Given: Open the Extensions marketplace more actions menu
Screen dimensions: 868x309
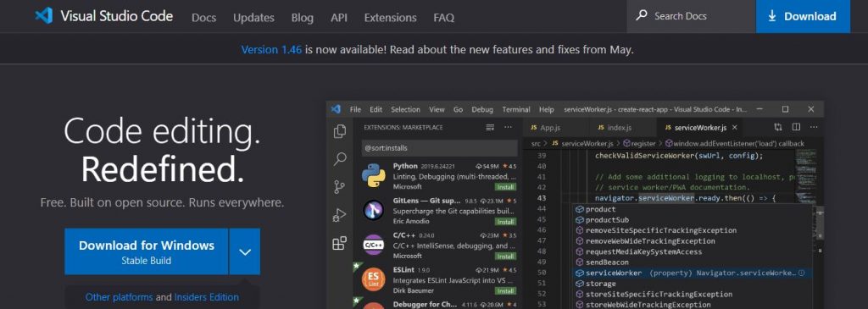Looking at the screenshot, I should point(509,127).
